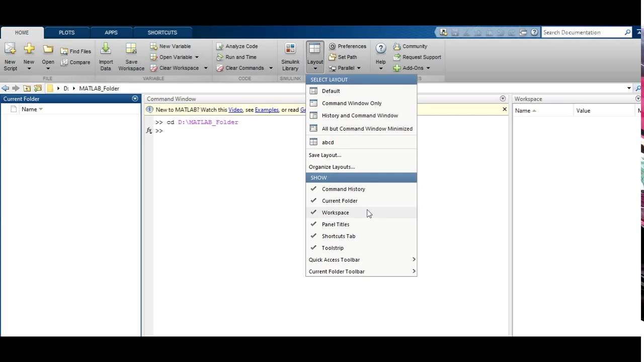
Task: Click MATLAB_Folder in the address bar
Action: [x=99, y=88]
